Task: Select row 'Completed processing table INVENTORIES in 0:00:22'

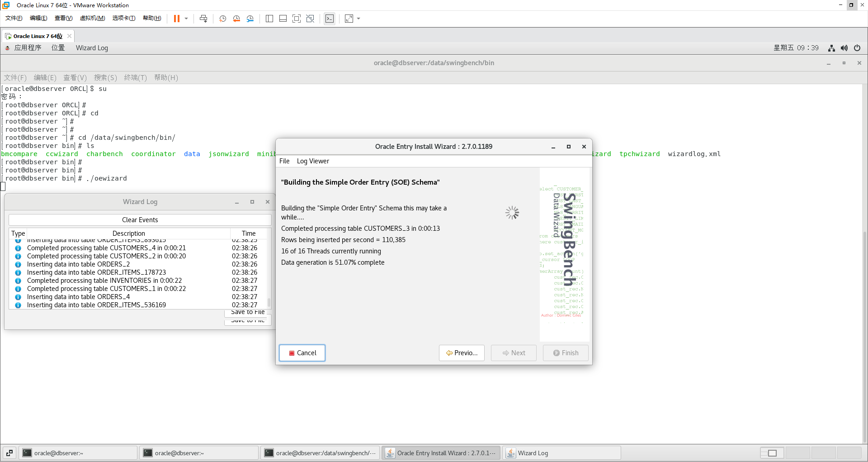Action: tap(138, 281)
